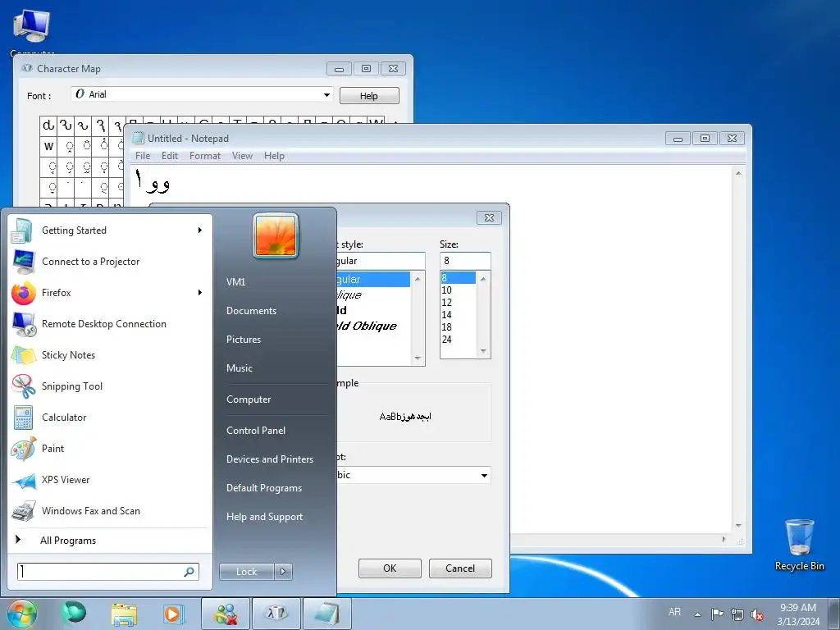Open Pictures from Start menu
The width and height of the screenshot is (840, 630).
click(243, 340)
